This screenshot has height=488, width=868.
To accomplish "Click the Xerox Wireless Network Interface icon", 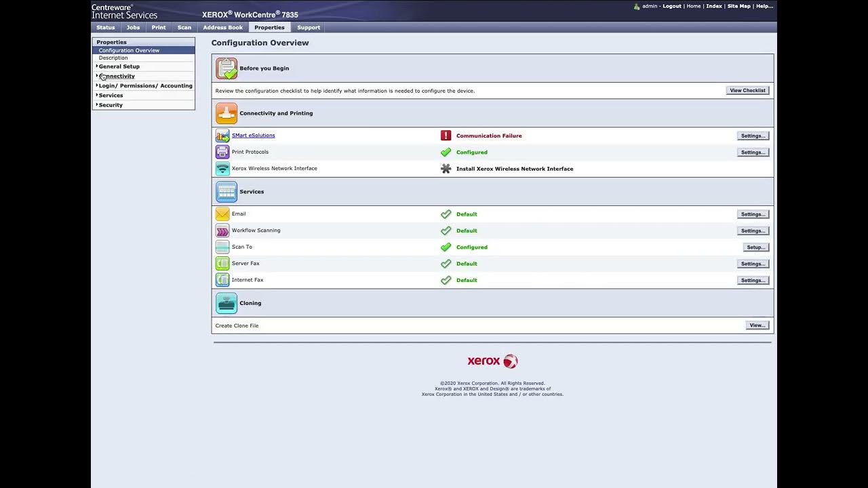I will click(222, 169).
